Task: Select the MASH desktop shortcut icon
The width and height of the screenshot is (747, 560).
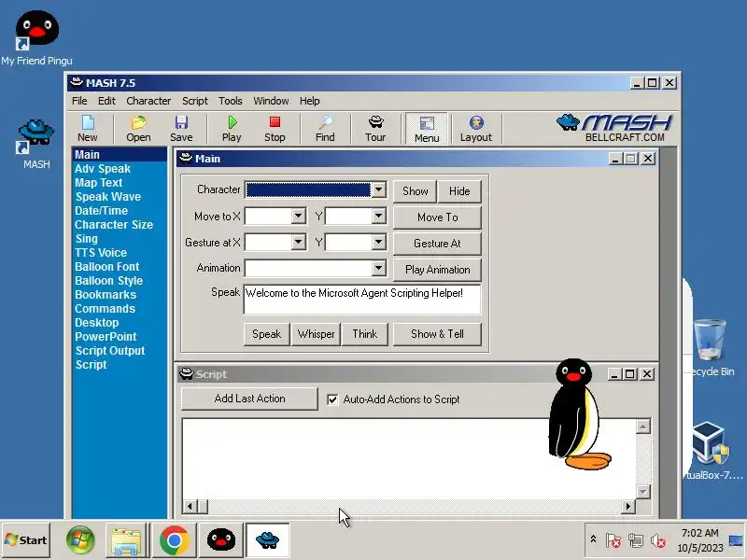Action: (x=36, y=145)
